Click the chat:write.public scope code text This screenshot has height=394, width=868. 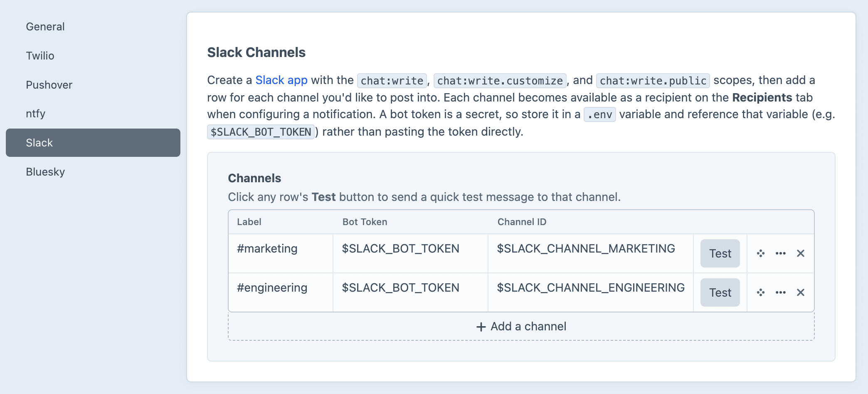[x=653, y=80]
